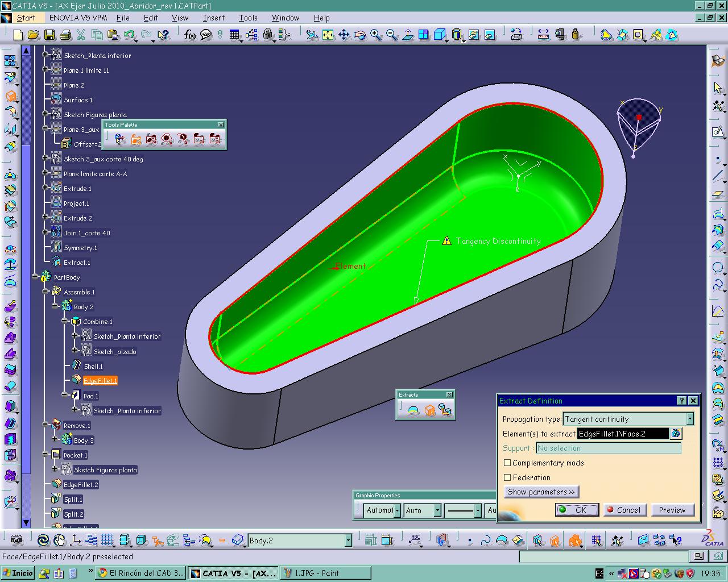Select the Fit All In view icon
This screenshot has width=728, height=582.
pyautogui.click(x=328, y=35)
